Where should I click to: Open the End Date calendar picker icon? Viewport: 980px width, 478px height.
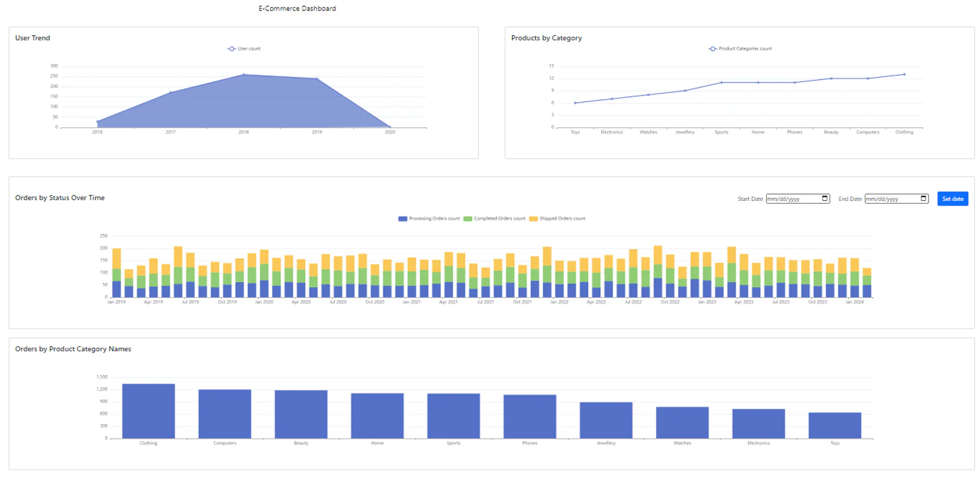[924, 198]
